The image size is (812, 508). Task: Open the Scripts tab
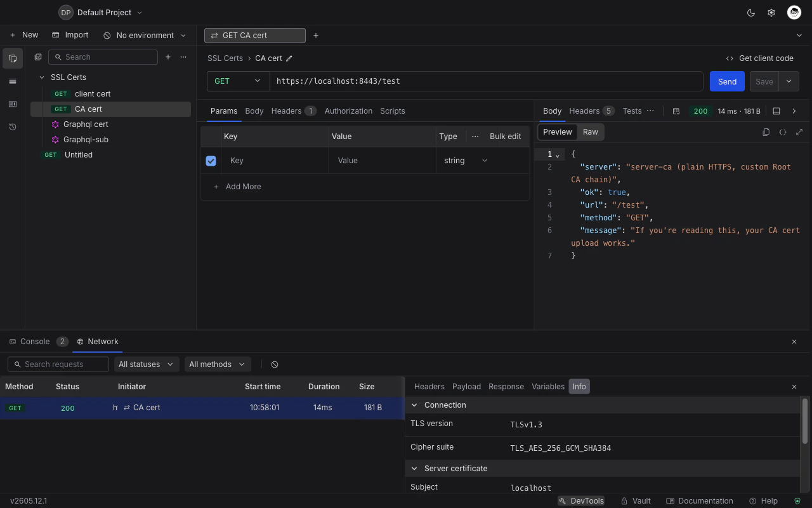tap(393, 111)
